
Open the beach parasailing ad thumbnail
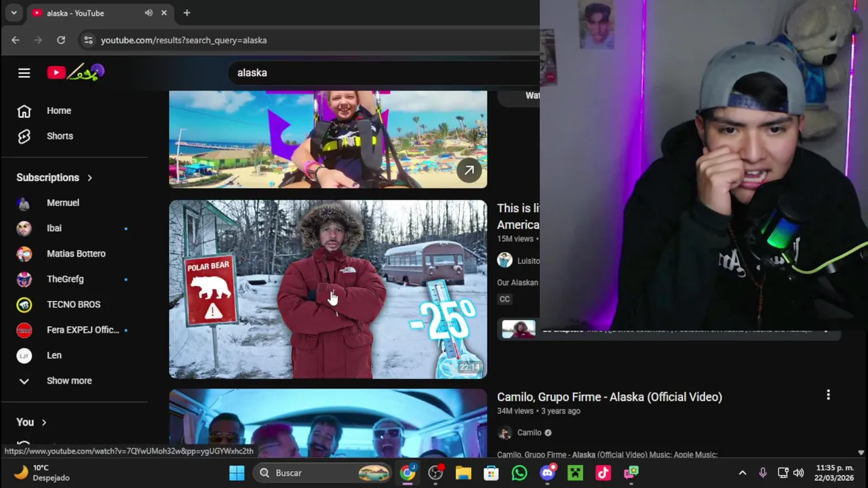tap(328, 139)
